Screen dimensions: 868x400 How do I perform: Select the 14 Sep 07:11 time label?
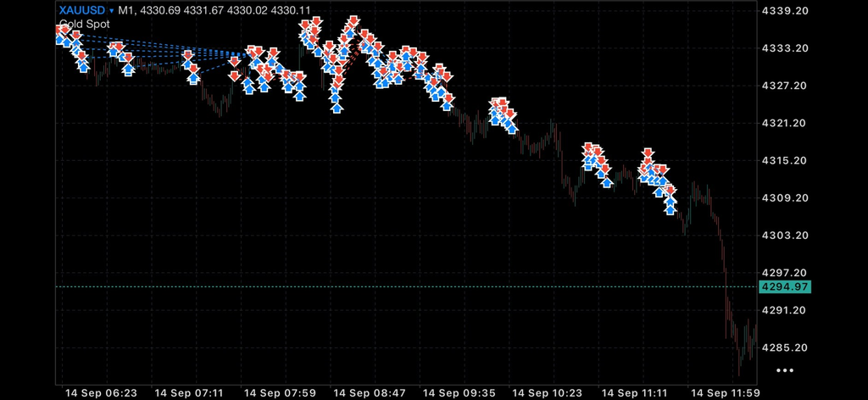(191, 393)
